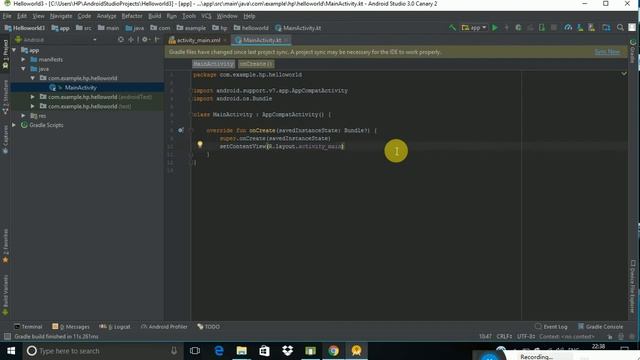Screen dimensions: 640x360
Task: Open the SDK Manager toolbar icon
Action: (x=591, y=28)
